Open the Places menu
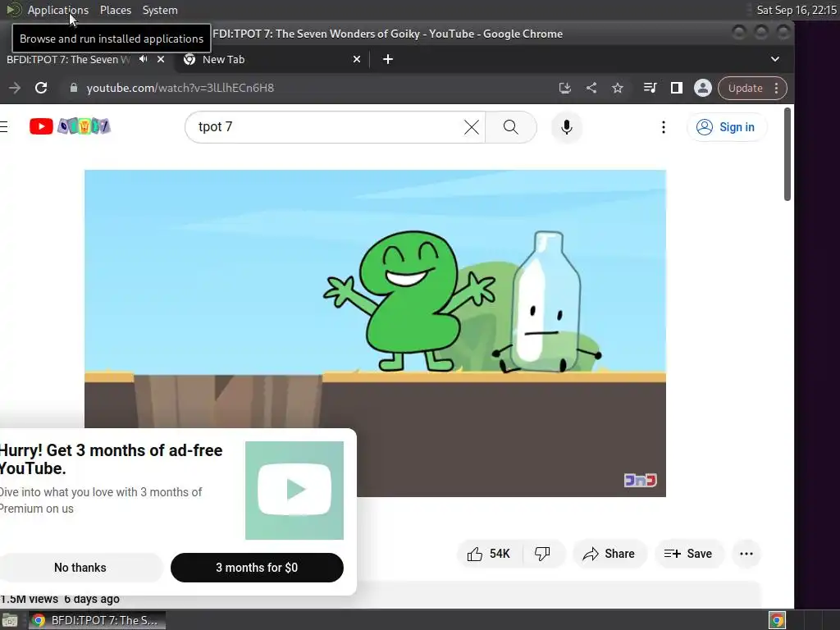Screen dimensions: 840x630 (x=115, y=10)
